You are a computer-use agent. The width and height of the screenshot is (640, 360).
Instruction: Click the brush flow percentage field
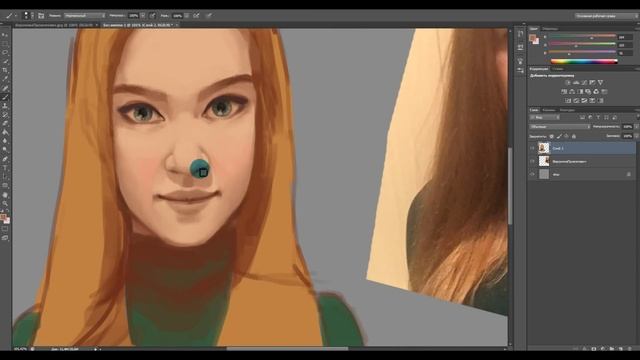coord(177,16)
